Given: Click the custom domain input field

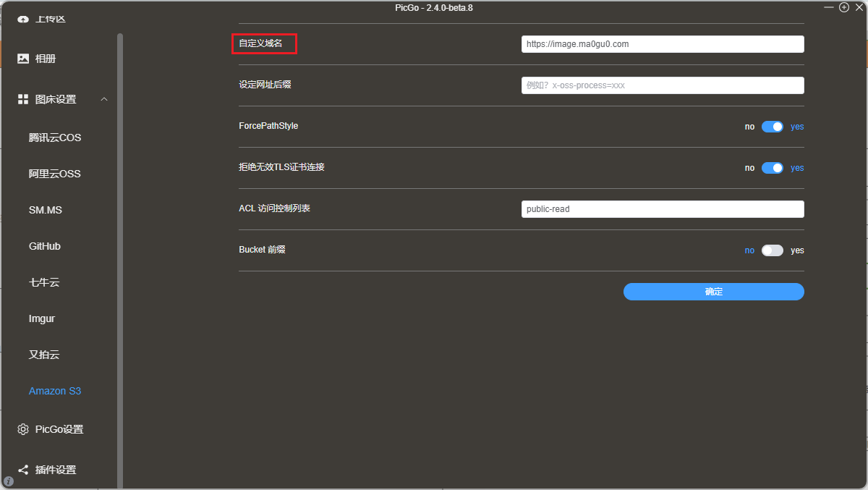Looking at the screenshot, I should [x=663, y=44].
